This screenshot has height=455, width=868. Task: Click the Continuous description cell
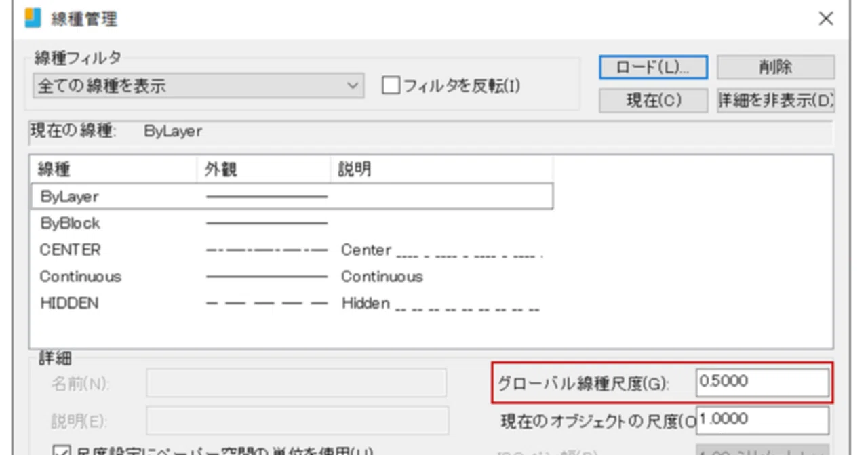click(x=382, y=277)
